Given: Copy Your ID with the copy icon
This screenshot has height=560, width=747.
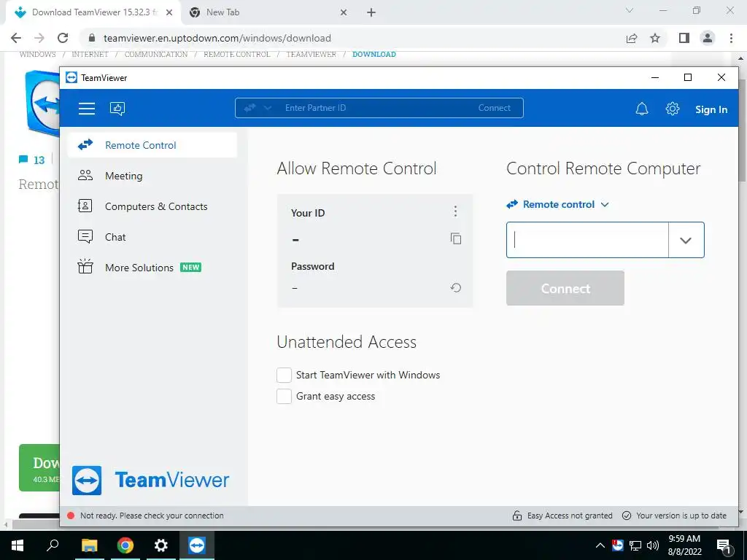Looking at the screenshot, I should click(456, 238).
